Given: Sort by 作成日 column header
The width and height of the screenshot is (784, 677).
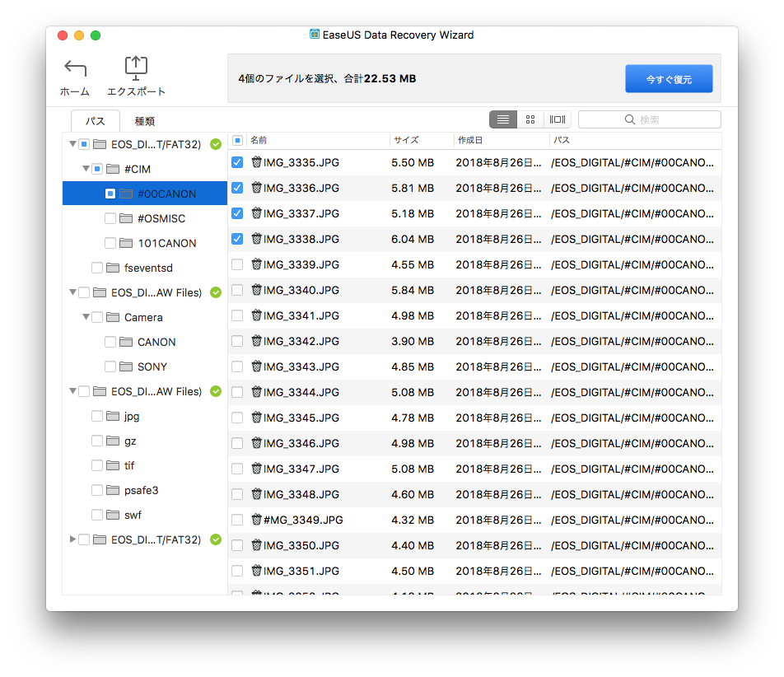Looking at the screenshot, I should (x=502, y=141).
